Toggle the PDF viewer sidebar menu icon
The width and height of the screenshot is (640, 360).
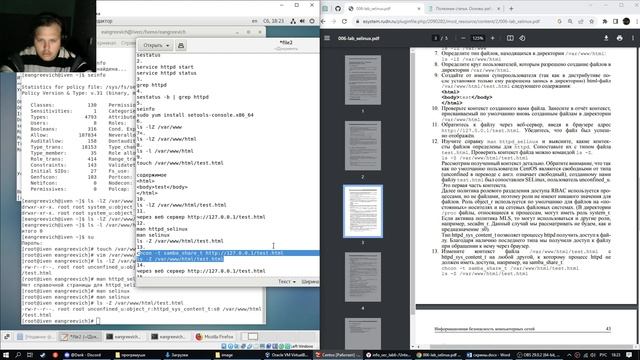pyautogui.click(x=327, y=38)
